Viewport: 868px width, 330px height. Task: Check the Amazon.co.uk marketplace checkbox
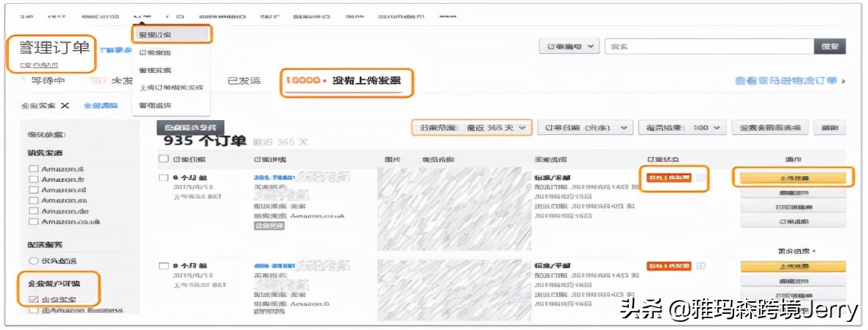coord(33,221)
